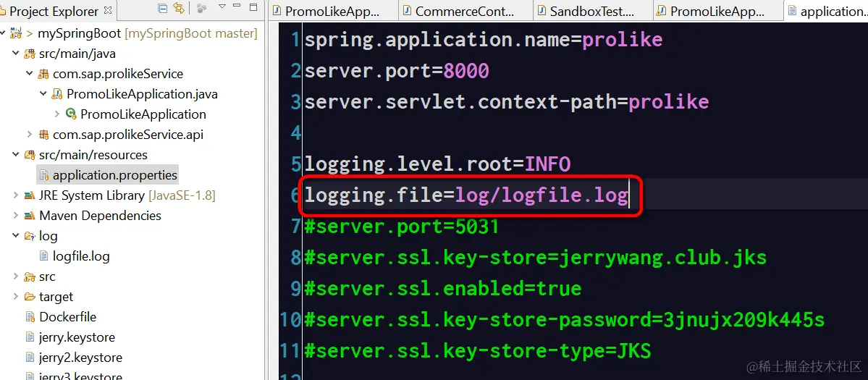Click the logfile.log file icon

coord(43,256)
